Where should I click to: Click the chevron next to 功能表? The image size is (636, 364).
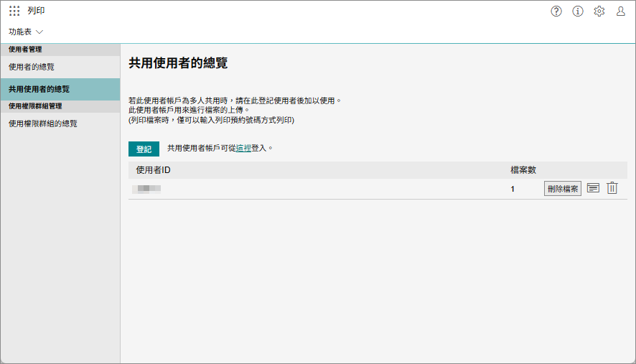point(39,32)
